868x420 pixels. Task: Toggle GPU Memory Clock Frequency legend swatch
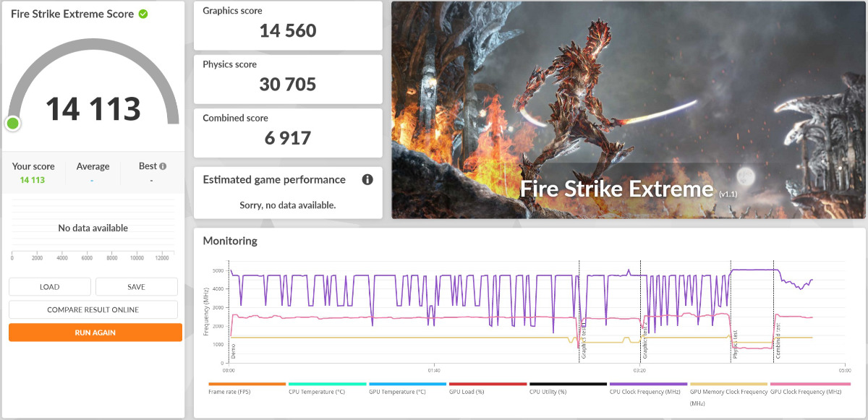click(x=728, y=385)
